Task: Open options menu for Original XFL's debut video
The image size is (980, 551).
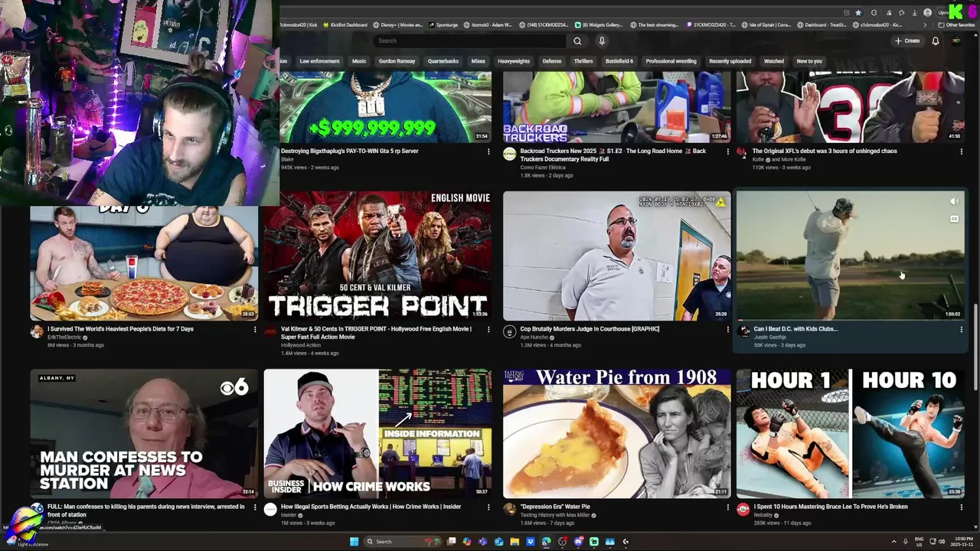Action: (x=961, y=152)
